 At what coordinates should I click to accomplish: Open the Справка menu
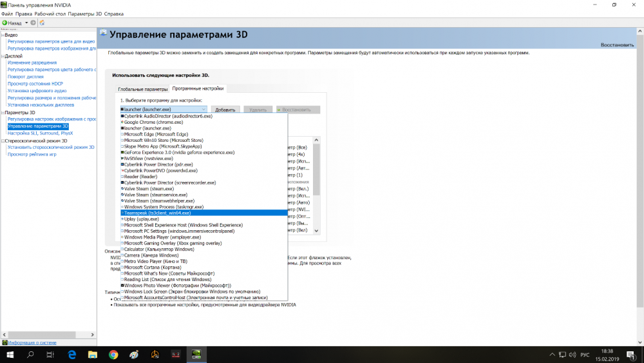[x=114, y=14]
